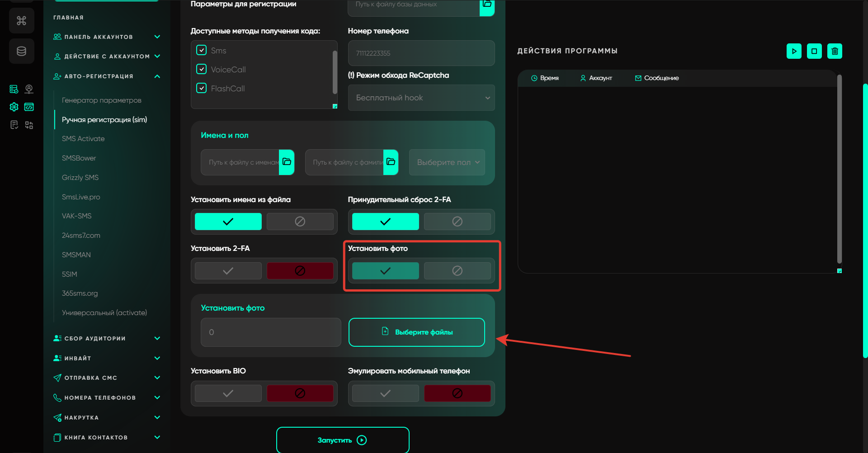Browse for the database file path

pos(487,5)
